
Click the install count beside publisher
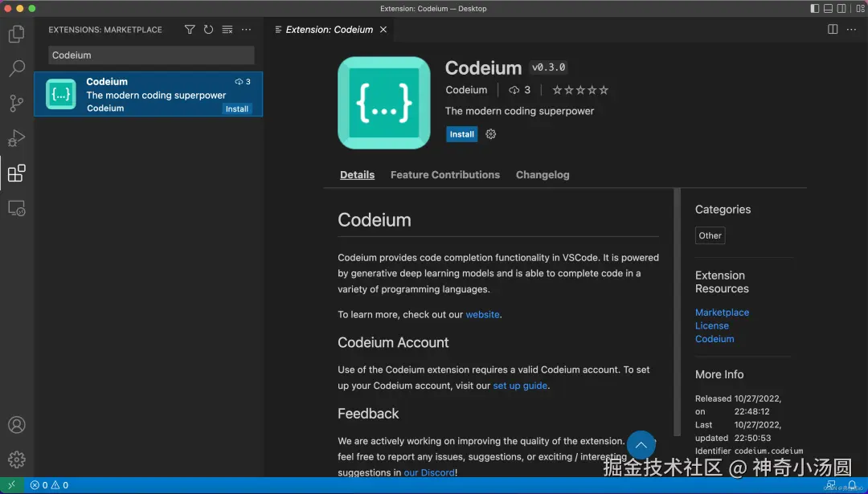520,90
